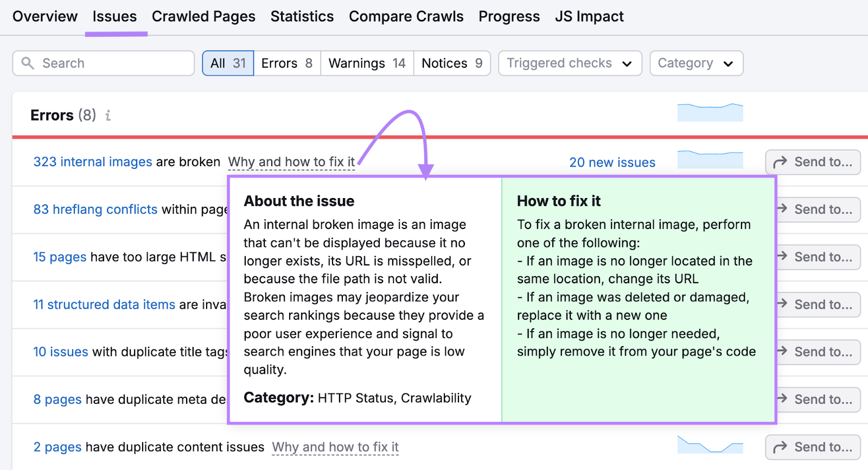The image size is (868, 470).
Task: Open the 20 new issues link
Action: [x=612, y=163]
